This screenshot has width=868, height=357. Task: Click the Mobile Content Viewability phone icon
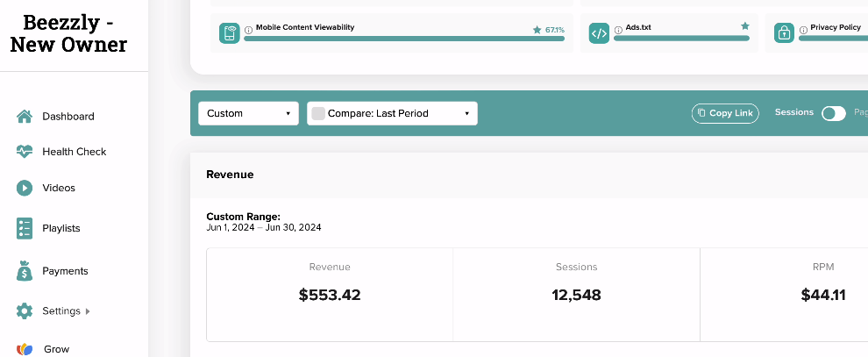coord(229,33)
